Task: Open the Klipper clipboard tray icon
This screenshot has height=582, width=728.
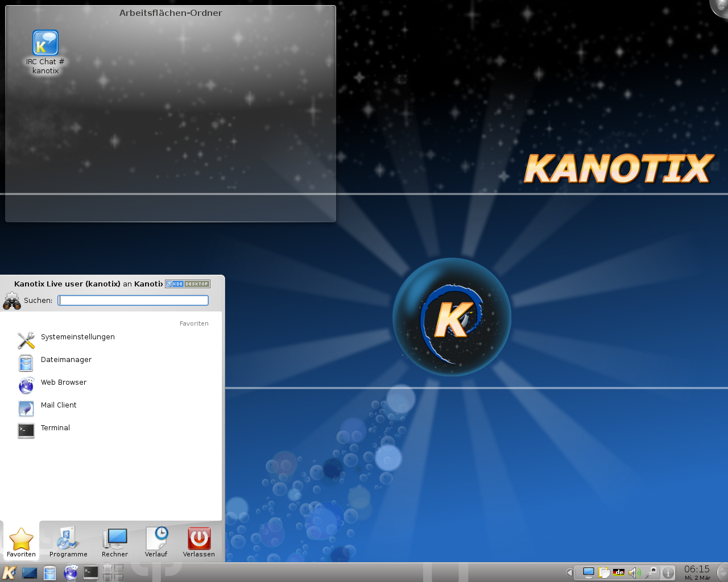Action: click(604, 572)
